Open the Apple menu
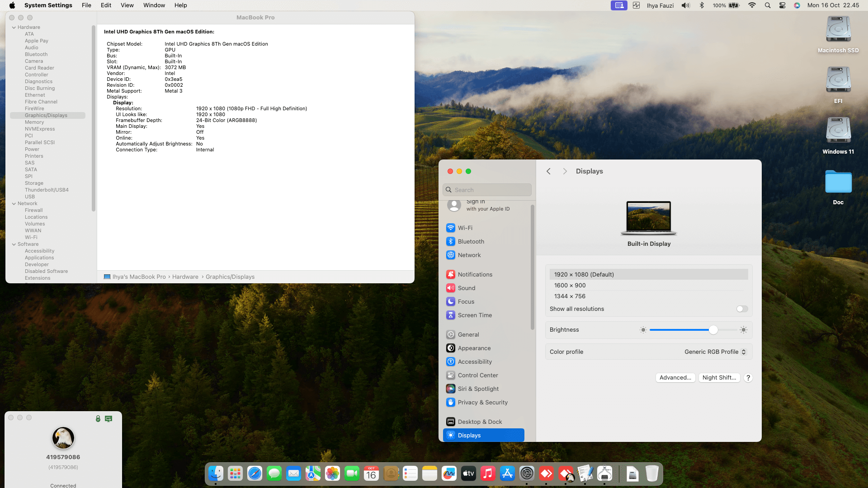Screen dimensions: 868x488 click(12, 5)
